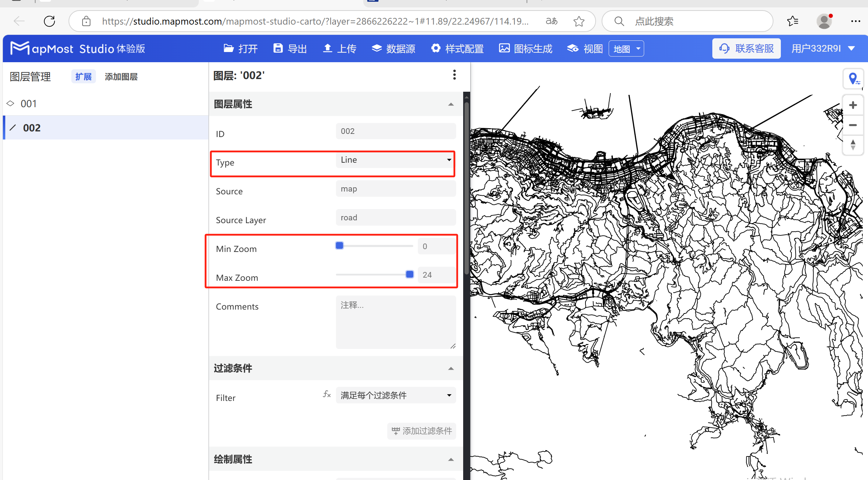Zoom in with the map plus control
This screenshot has height=480, width=868.
854,104
